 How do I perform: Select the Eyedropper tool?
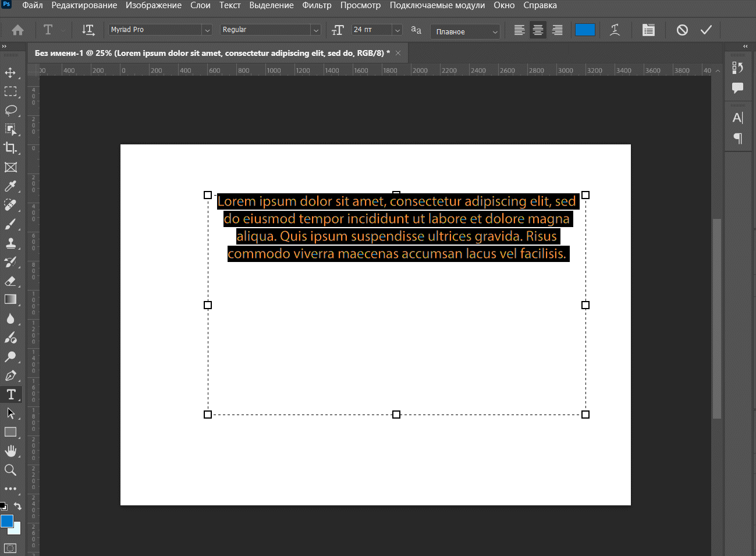[x=10, y=186]
